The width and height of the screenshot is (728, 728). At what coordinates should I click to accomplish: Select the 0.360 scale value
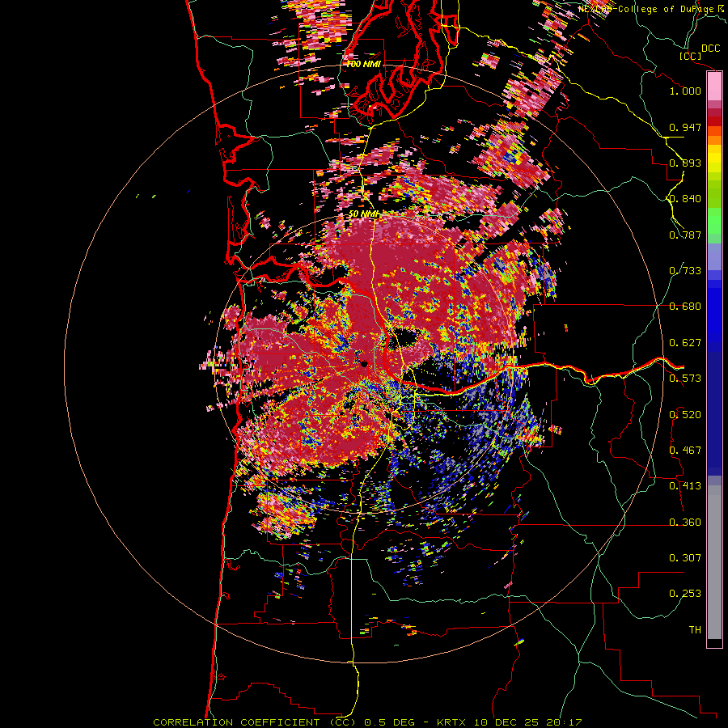coord(685,523)
